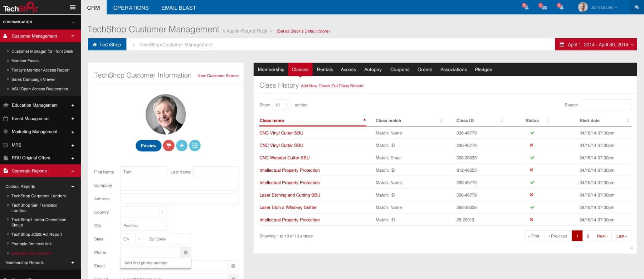This screenshot has width=644, height=279.
Task: Click Add New Check Out Class Record
Action: point(332,86)
